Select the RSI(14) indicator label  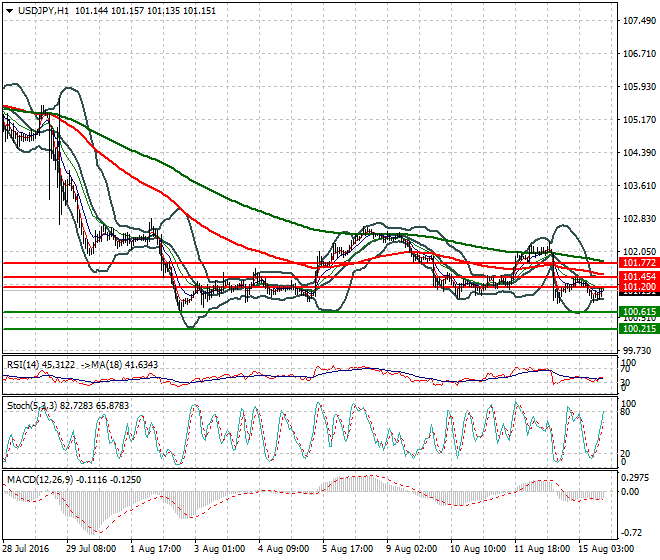click(25, 364)
